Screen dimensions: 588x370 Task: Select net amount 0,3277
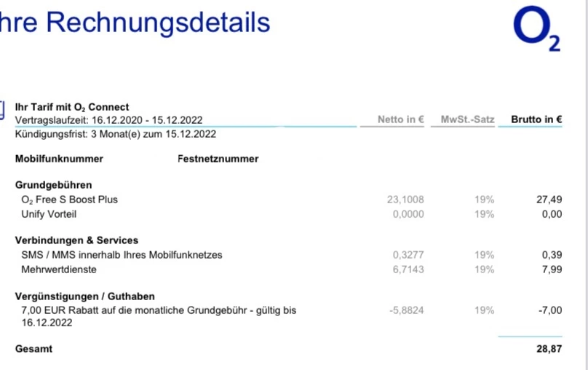tap(408, 255)
